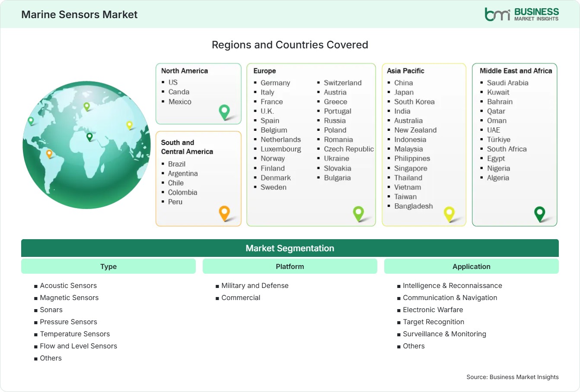Viewport: 580px width, 392px height.
Task: Click Czech Republic in the Europe list
Action: (x=349, y=149)
